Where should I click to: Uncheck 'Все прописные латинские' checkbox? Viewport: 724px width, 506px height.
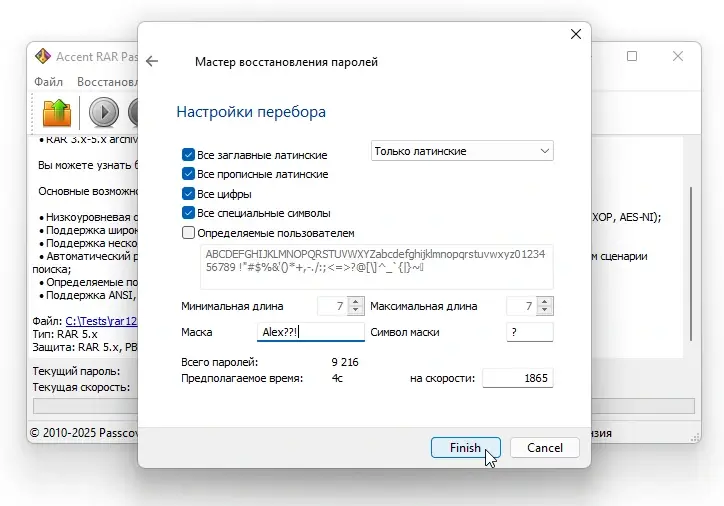[188, 174]
